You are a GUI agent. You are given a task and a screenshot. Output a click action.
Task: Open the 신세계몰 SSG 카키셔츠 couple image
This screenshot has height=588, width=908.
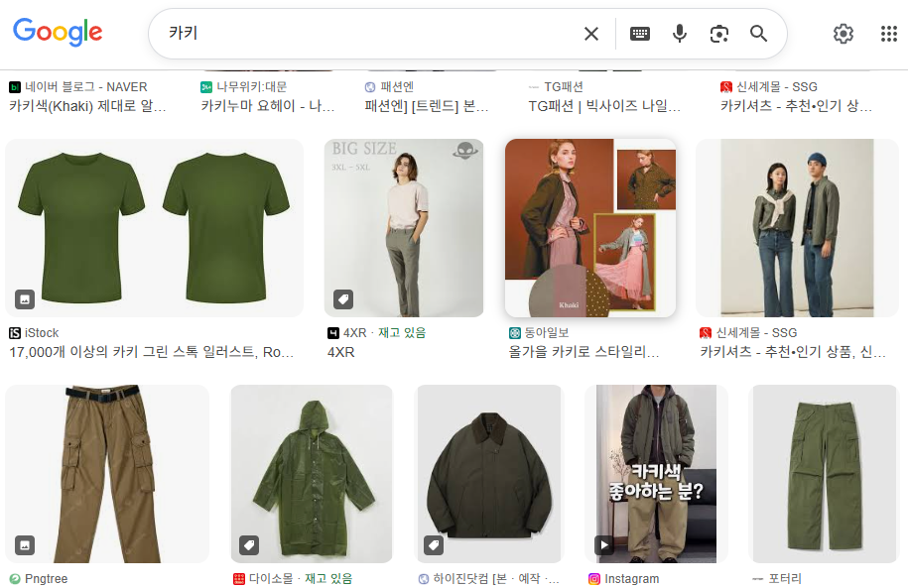coord(797,227)
